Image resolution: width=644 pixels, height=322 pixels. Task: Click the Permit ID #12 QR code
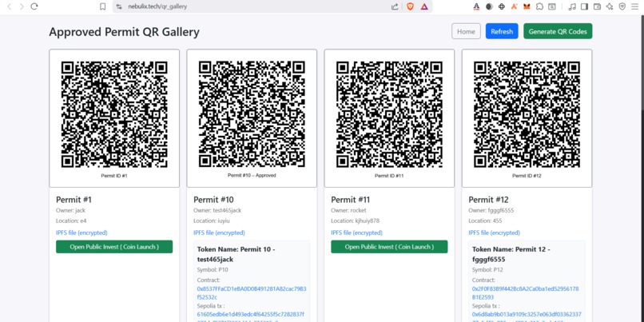point(527,114)
